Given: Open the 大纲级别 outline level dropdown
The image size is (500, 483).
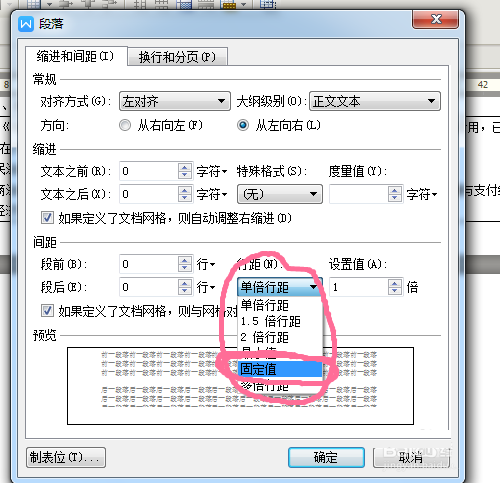Looking at the screenshot, I should coord(375,101).
